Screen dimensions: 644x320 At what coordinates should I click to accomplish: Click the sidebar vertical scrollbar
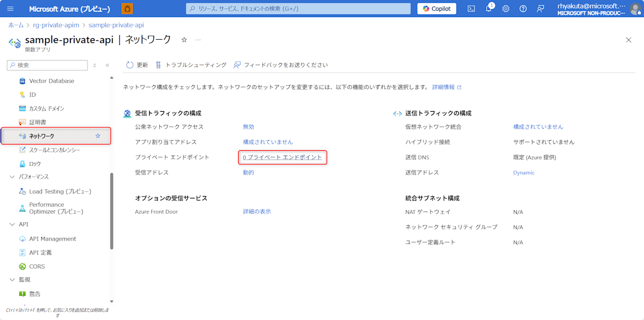(112, 210)
